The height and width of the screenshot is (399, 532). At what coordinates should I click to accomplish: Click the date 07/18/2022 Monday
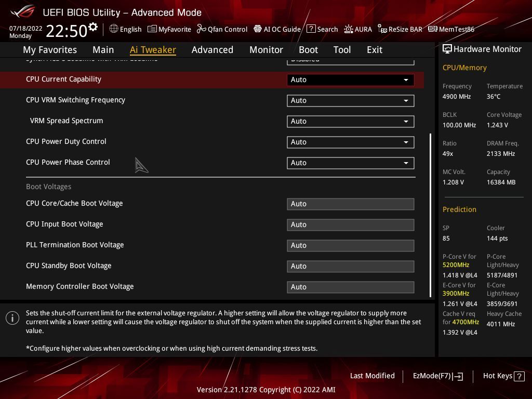26,32
